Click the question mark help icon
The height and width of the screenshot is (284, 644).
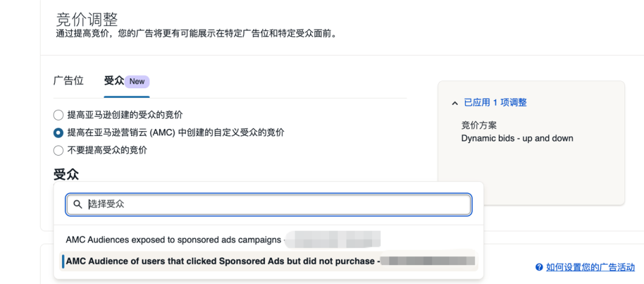tap(539, 267)
